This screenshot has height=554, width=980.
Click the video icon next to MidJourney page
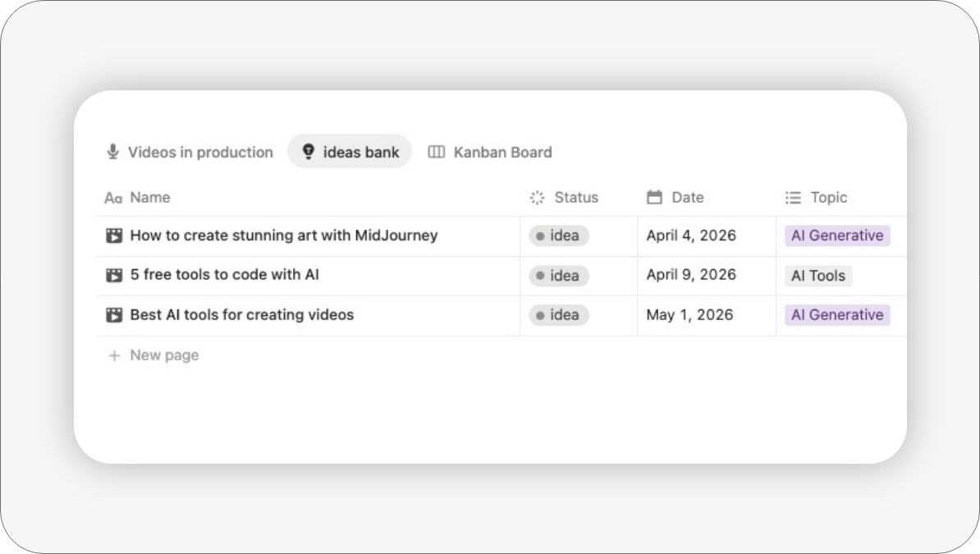(x=116, y=236)
